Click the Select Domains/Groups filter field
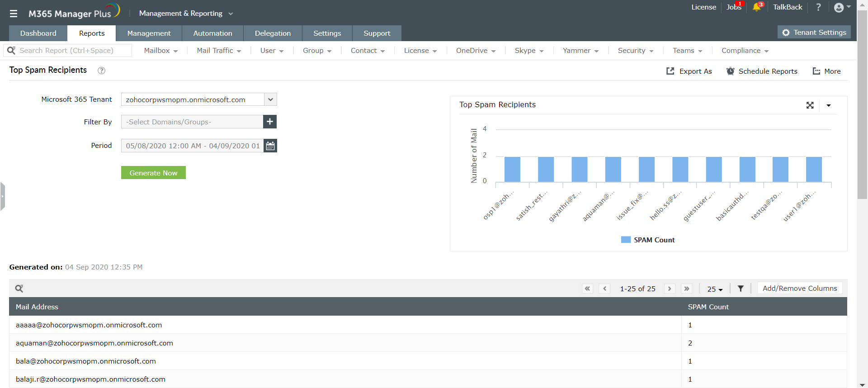The height and width of the screenshot is (388, 868). pos(192,122)
